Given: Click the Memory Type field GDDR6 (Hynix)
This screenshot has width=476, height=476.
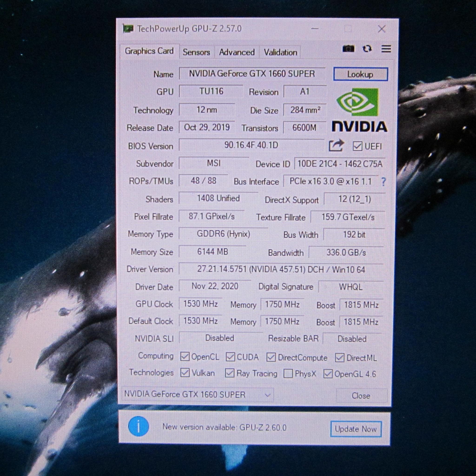Looking at the screenshot, I should [x=223, y=234].
